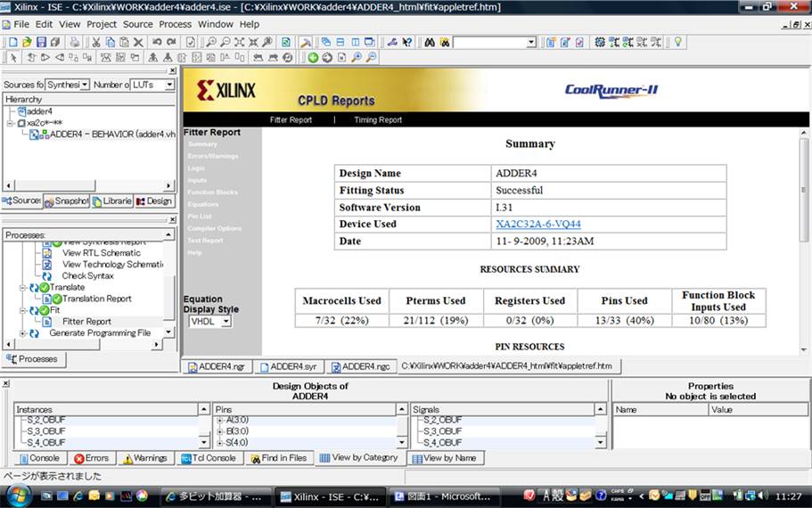Image resolution: width=812 pixels, height=508 pixels.
Task: Switch to the Errors tab
Action: tap(91, 458)
